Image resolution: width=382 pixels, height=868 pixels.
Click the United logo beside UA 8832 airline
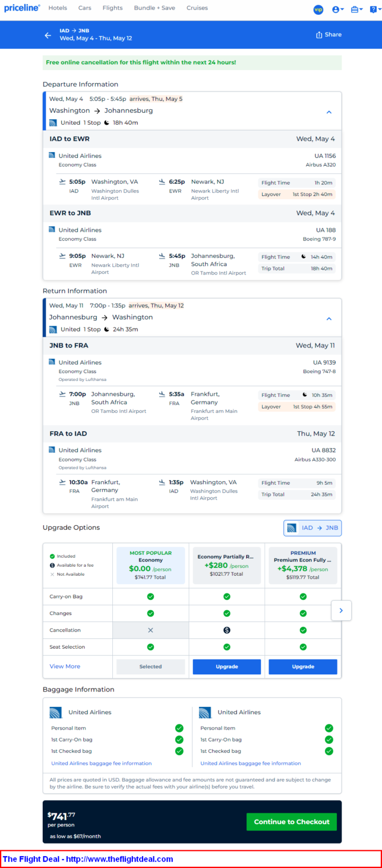coord(52,450)
